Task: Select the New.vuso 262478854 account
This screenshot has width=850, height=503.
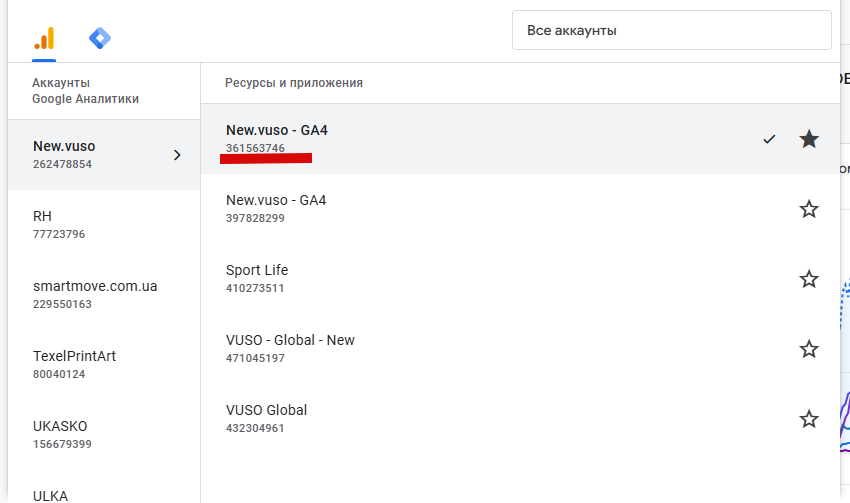Action: point(104,155)
